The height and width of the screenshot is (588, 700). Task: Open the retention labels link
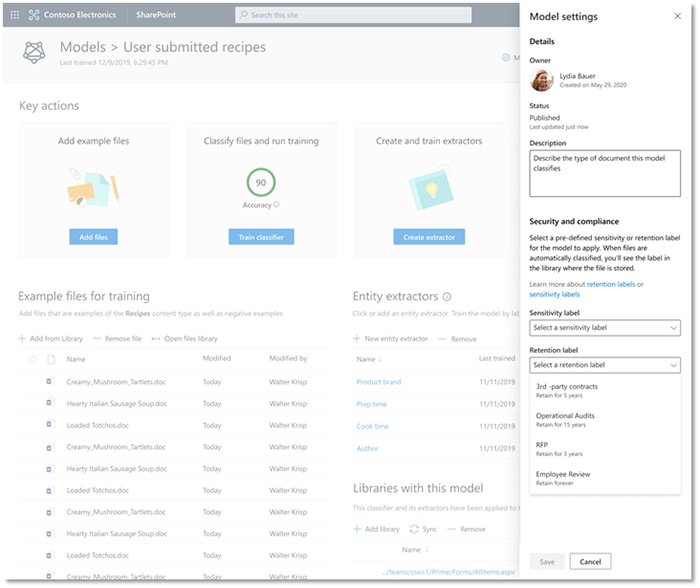(x=610, y=284)
